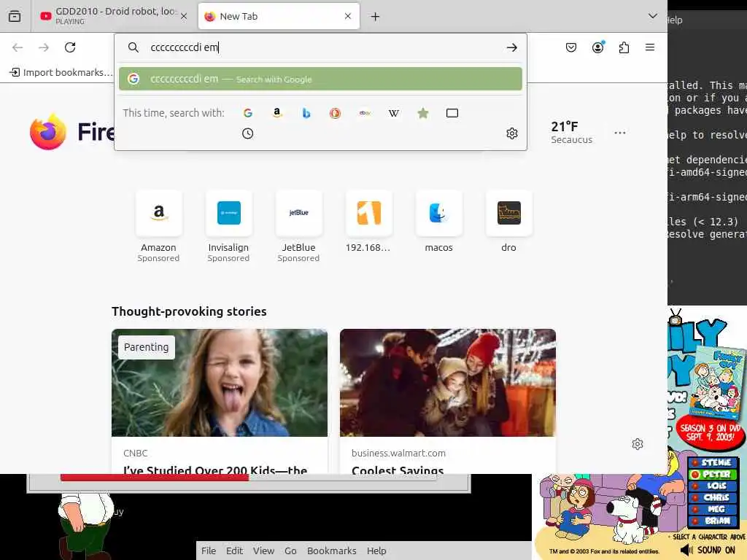Open Help menu in bottom window
Screen dimensions: 747x560
coord(376,551)
